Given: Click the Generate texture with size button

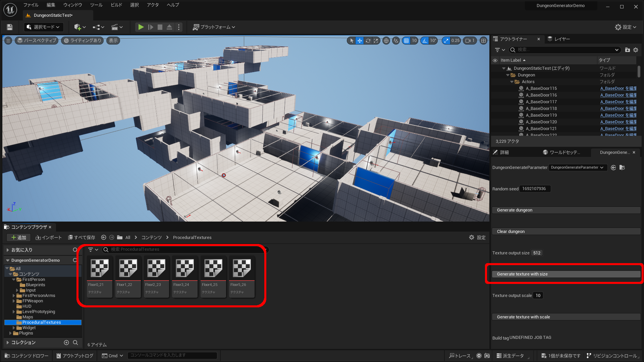Looking at the screenshot, I should [x=566, y=274].
